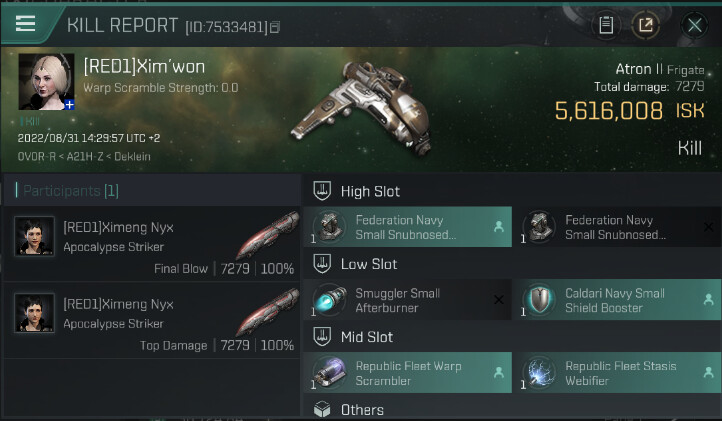
Task: Close the Kill Report window
Action: click(x=693, y=25)
